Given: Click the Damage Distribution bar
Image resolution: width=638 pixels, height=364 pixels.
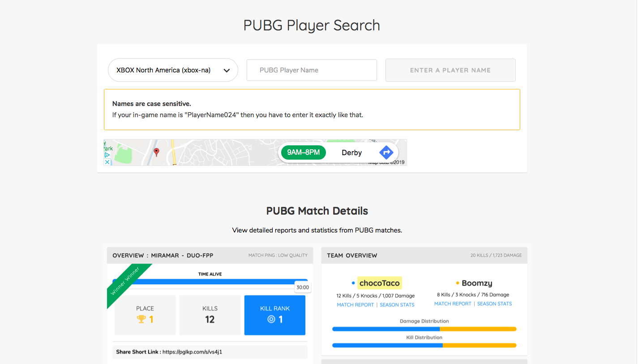Looking at the screenshot, I should coord(424,329).
